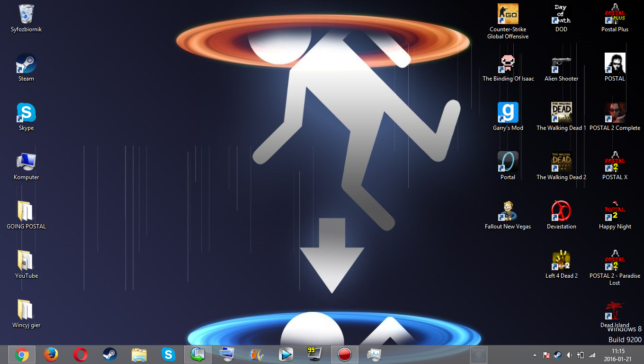Select The Binding Of Isaac icon

click(x=508, y=67)
